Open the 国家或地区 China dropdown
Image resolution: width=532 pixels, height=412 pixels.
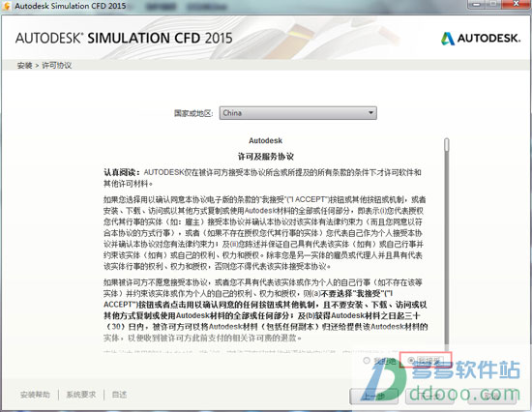tap(298, 113)
